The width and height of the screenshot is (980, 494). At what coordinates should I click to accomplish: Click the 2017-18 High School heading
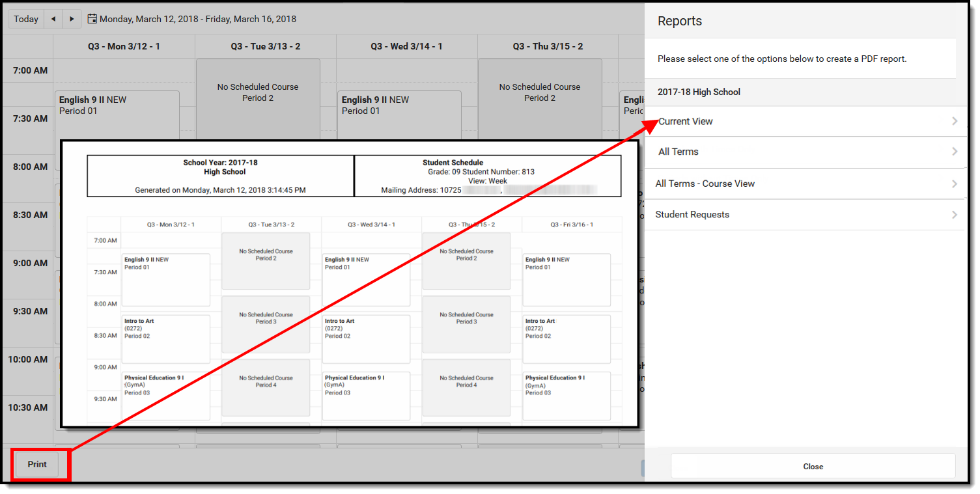pos(699,92)
